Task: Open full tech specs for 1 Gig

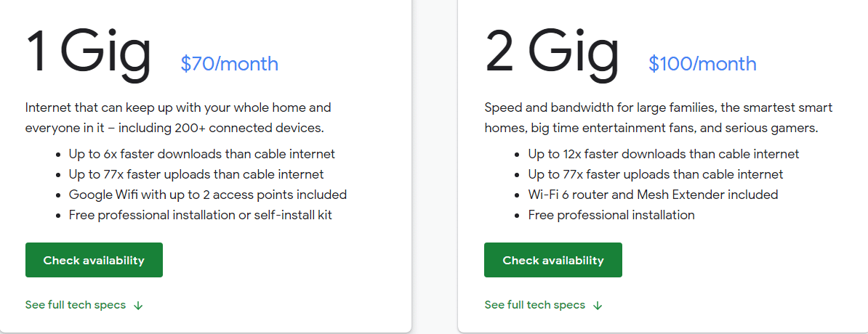Action: click(76, 305)
